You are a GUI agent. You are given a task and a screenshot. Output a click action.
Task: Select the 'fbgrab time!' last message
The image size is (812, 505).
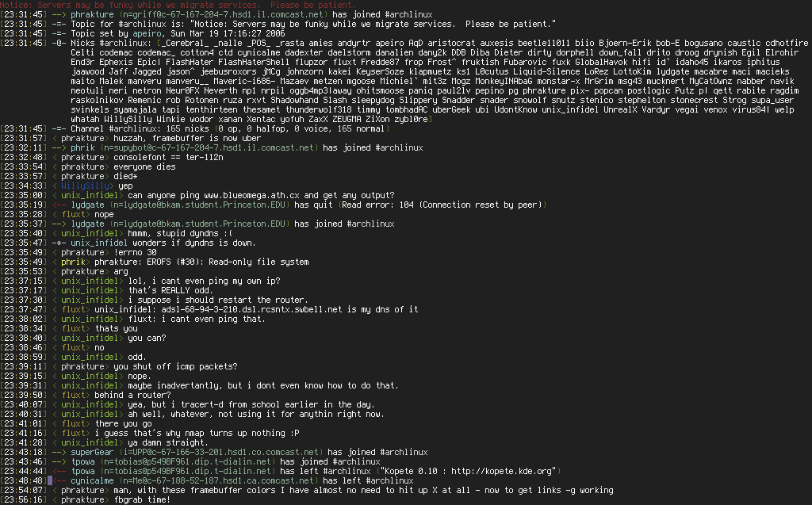(141, 499)
